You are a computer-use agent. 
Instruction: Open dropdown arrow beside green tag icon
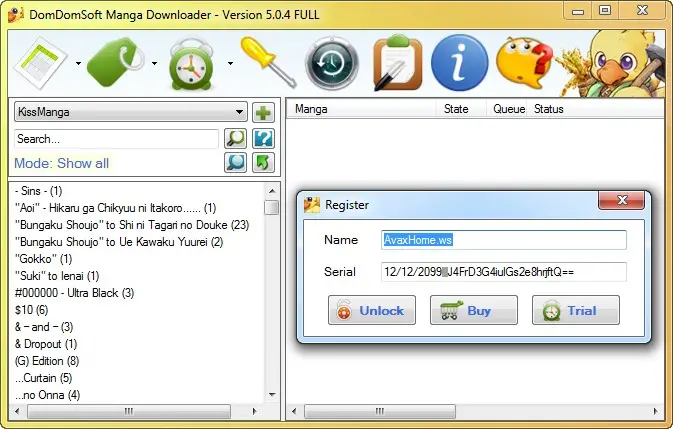[x=154, y=63]
